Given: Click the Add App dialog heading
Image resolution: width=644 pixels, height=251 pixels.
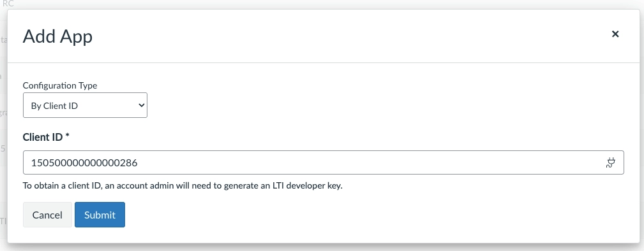Looking at the screenshot, I should (57, 36).
